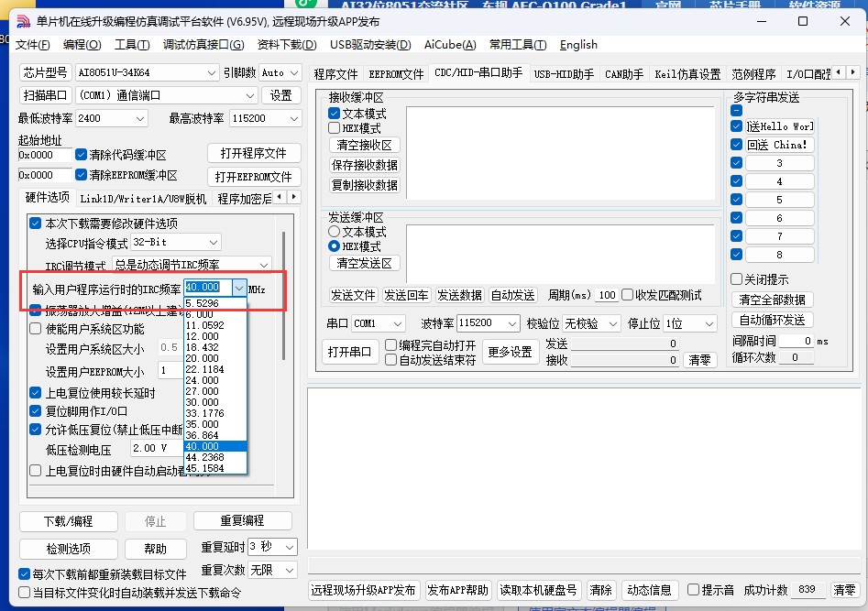Click the 打开程序文件 button
This screenshot has height=611, width=868.
[x=254, y=153]
